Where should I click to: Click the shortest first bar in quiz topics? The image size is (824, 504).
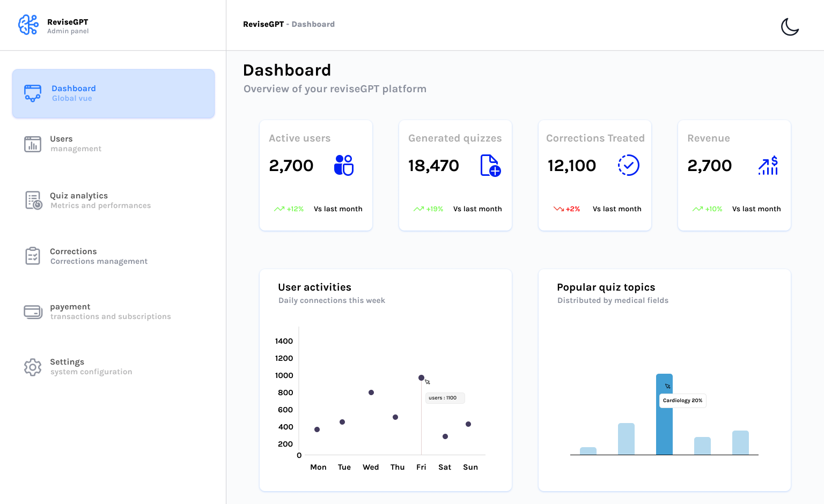pyautogui.click(x=588, y=451)
